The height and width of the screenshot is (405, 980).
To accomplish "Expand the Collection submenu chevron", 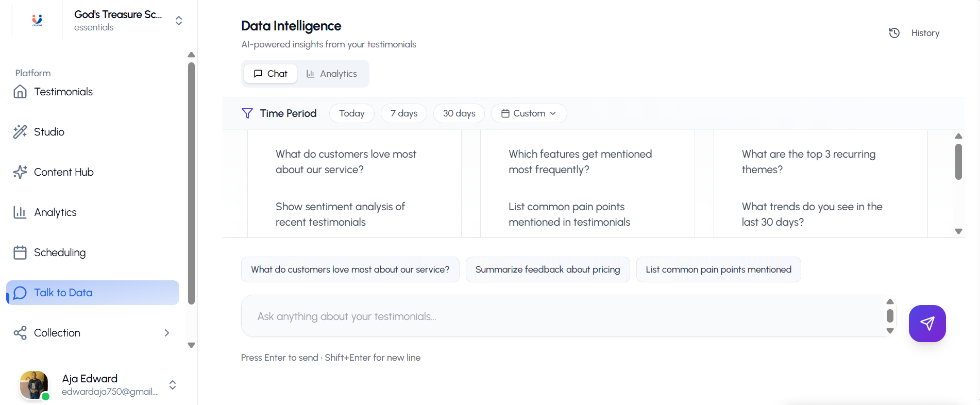I will coord(166,333).
